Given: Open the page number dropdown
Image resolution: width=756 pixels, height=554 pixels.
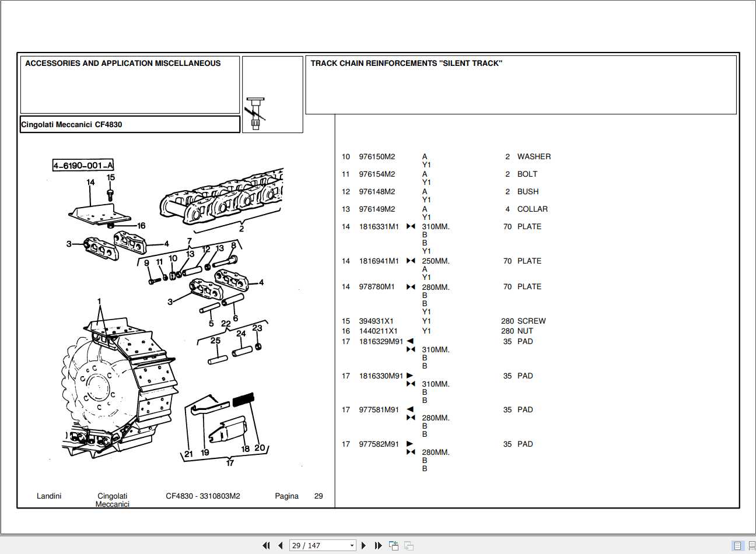Looking at the screenshot, I should point(352,545).
